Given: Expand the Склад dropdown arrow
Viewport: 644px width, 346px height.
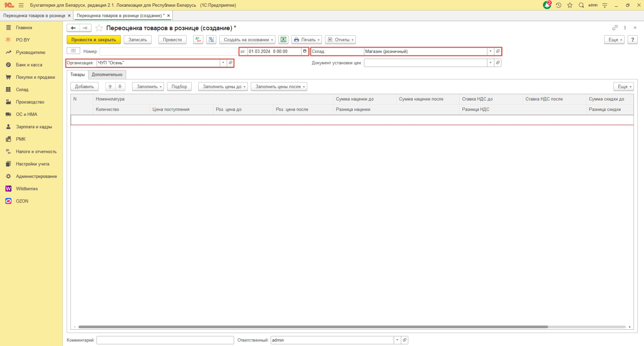Looking at the screenshot, I should click(490, 52).
